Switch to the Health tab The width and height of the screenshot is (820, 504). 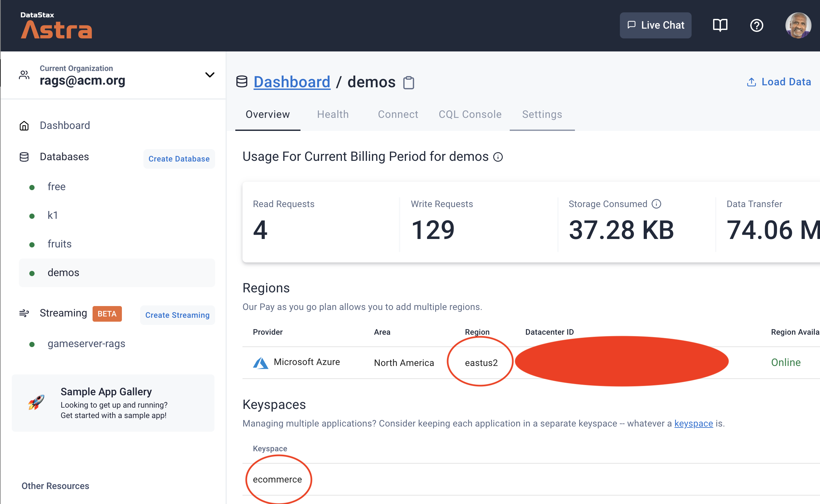(x=333, y=114)
